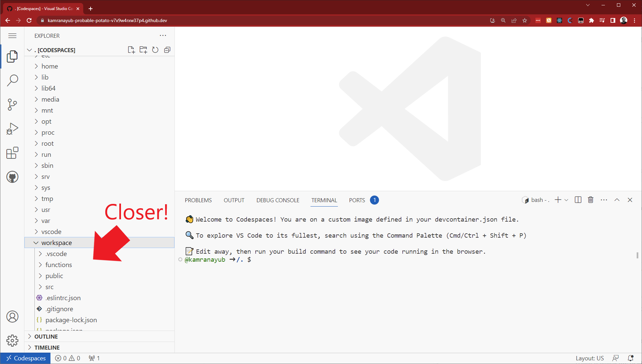Click the terminal scrollbar marker

click(x=637, y=255)
